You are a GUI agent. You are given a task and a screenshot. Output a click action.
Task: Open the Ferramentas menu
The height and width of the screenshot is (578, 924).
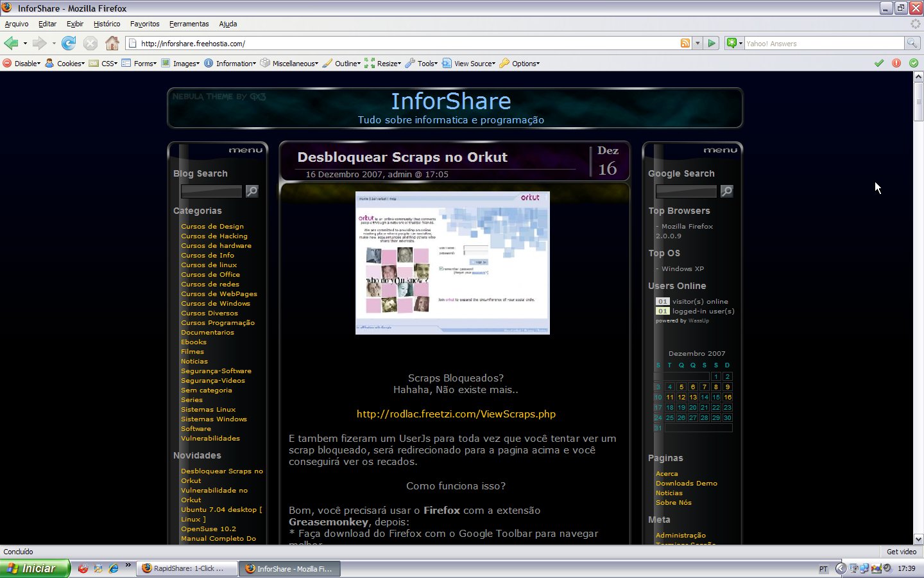tap(189, 24)
